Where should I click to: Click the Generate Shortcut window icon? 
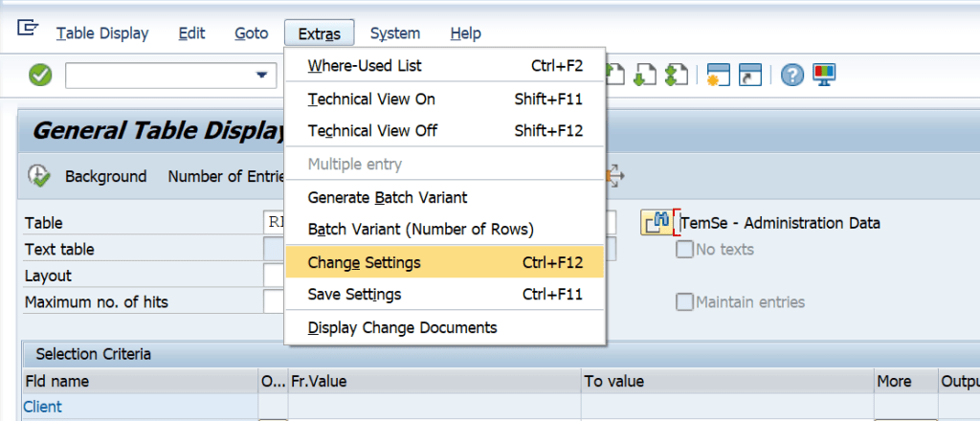tap(750, 76)
